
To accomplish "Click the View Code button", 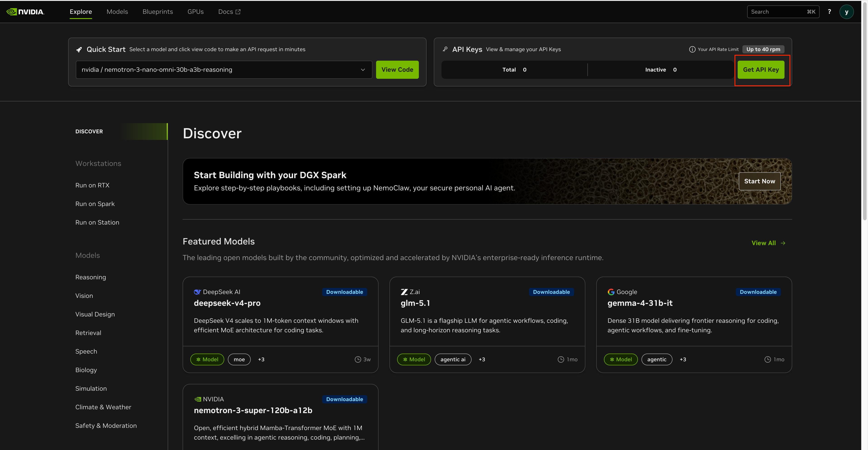I will click(x=397, y=70).
